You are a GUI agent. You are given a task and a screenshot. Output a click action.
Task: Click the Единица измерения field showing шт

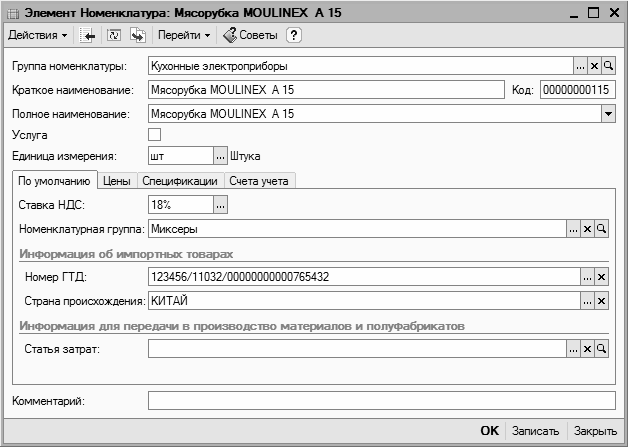pos(181,156)
